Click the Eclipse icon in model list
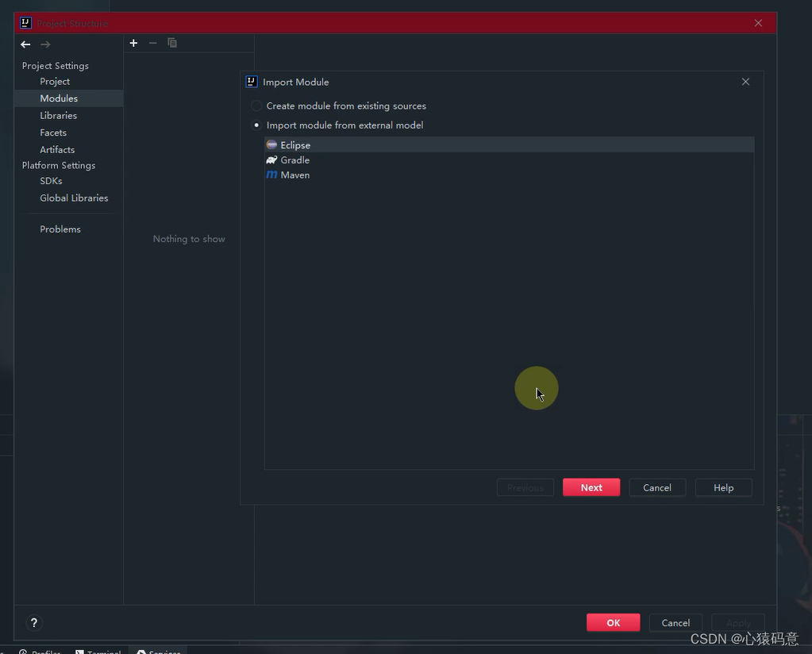This screenshot has height=654, width=812. pyautogui.click(x=272, y=144)
